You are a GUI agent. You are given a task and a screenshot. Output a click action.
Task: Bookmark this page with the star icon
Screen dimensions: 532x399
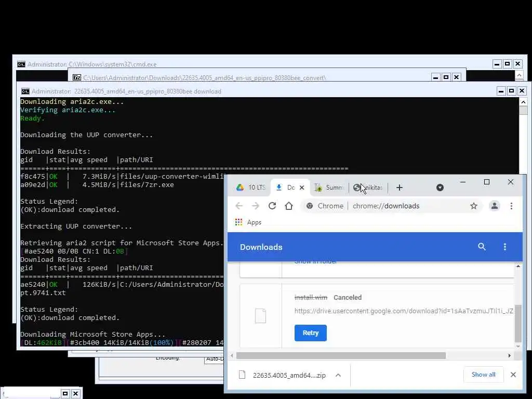click(x=474, y=206)
